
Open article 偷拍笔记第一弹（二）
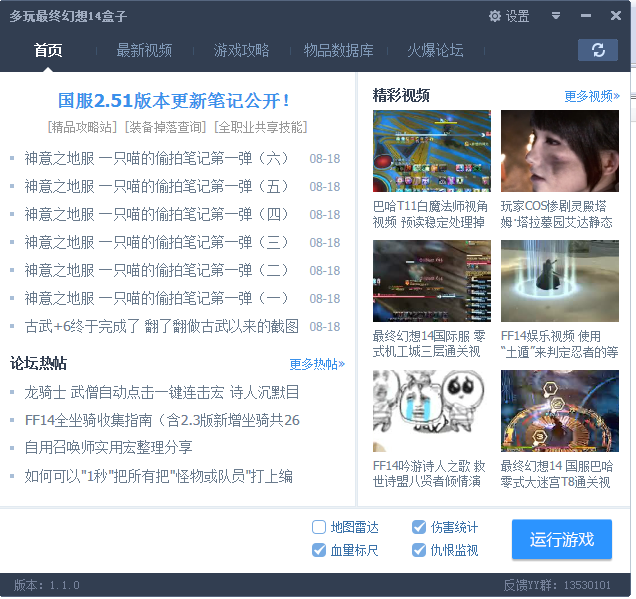tap(157, 271)
